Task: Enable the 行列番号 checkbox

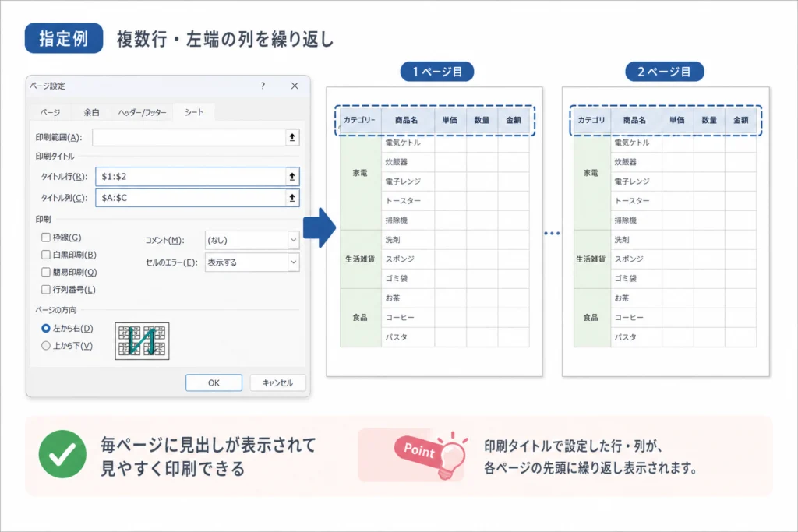Action: point(46,290)
